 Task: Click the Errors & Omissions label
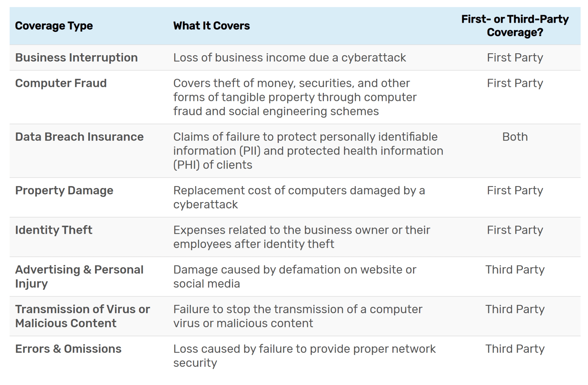[x=68, y=349]
